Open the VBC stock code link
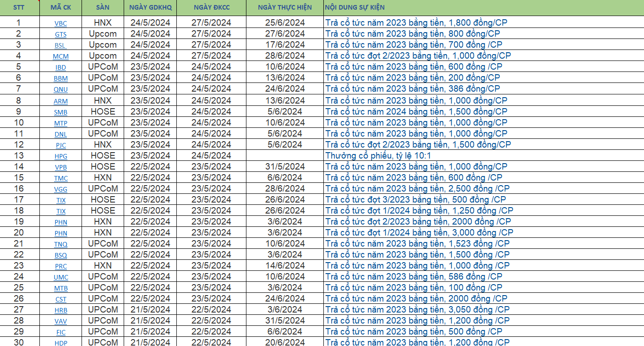The height and width of the screenshot is (346, 644). tap(60, 23)
